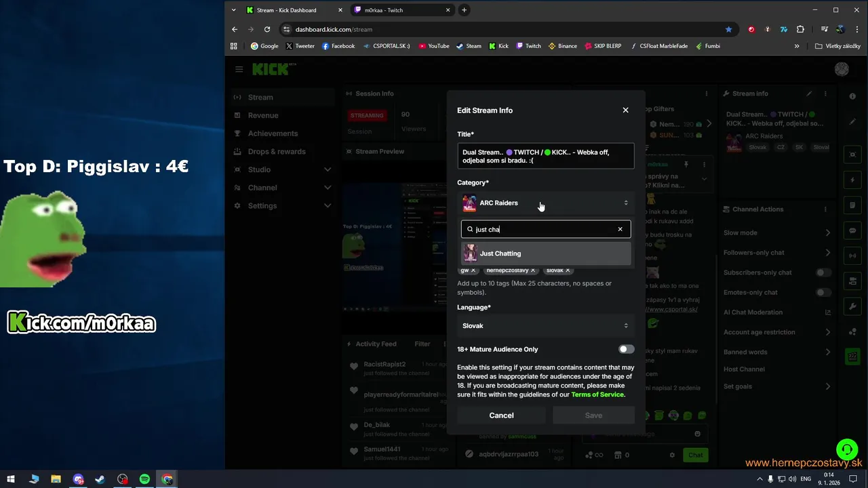This screenshot has width=868, height=488.
Task: Click the chat bubble icon in right rail
Action: tap(852, 230)
